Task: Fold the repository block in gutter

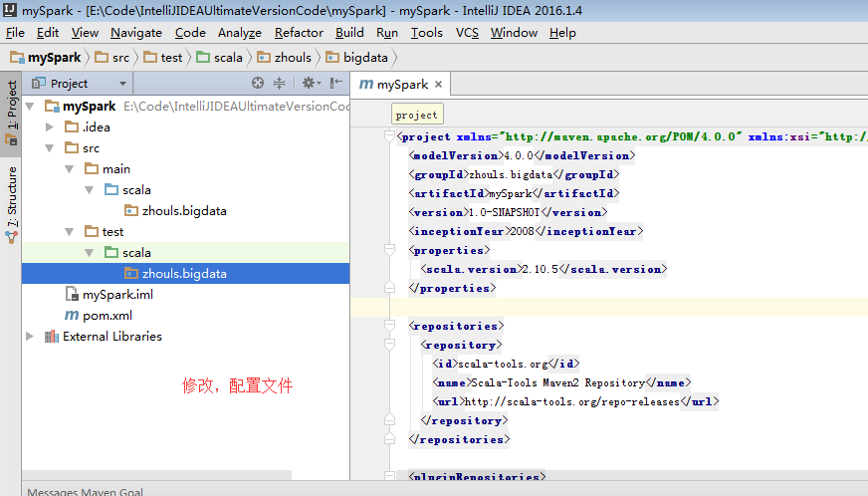Action: (390, 345)
